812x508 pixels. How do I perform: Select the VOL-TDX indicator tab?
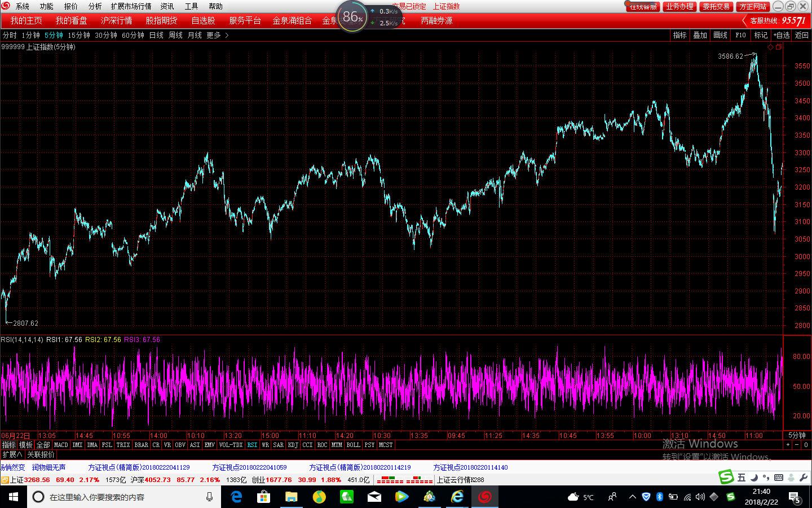[231, 445]
